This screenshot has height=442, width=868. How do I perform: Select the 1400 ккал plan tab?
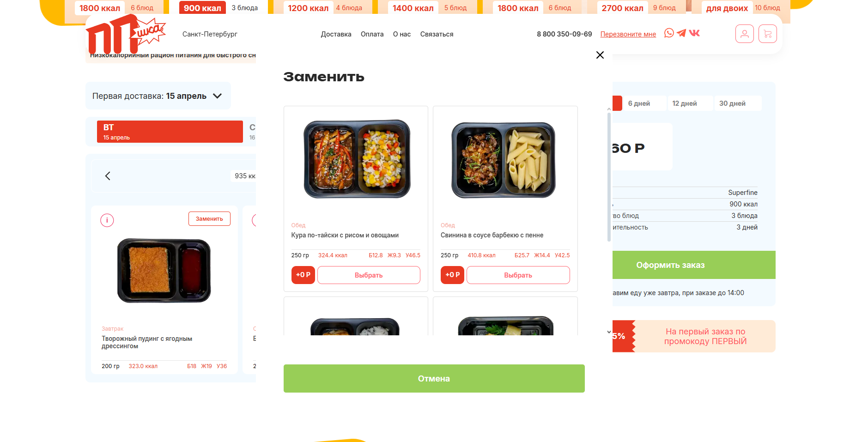[413, 8]
